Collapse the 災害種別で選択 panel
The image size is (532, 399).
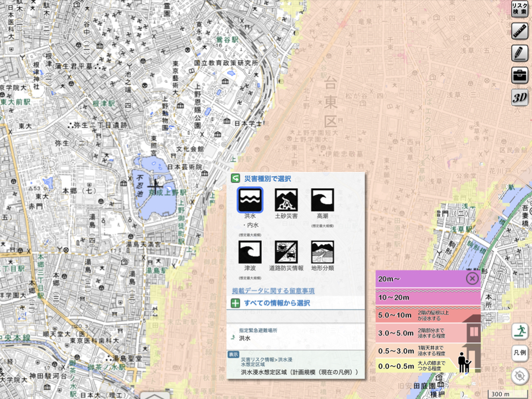[x=236, y=178]
